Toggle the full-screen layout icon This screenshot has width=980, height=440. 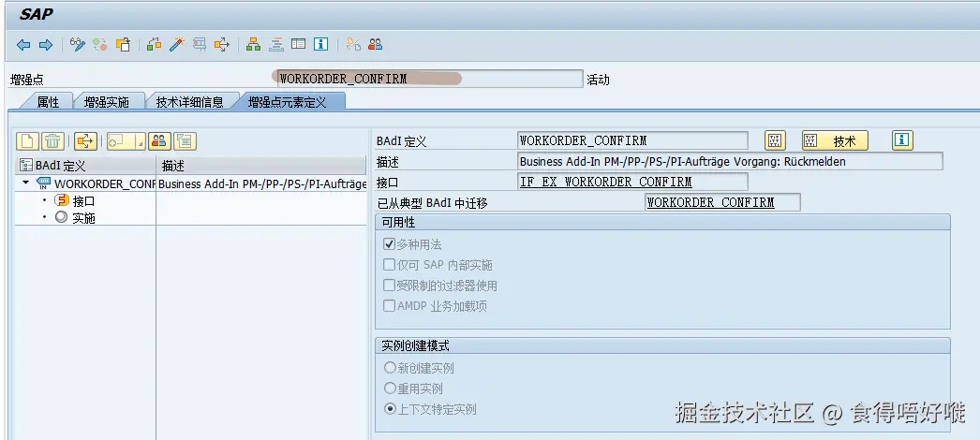(x=299, y=45)
